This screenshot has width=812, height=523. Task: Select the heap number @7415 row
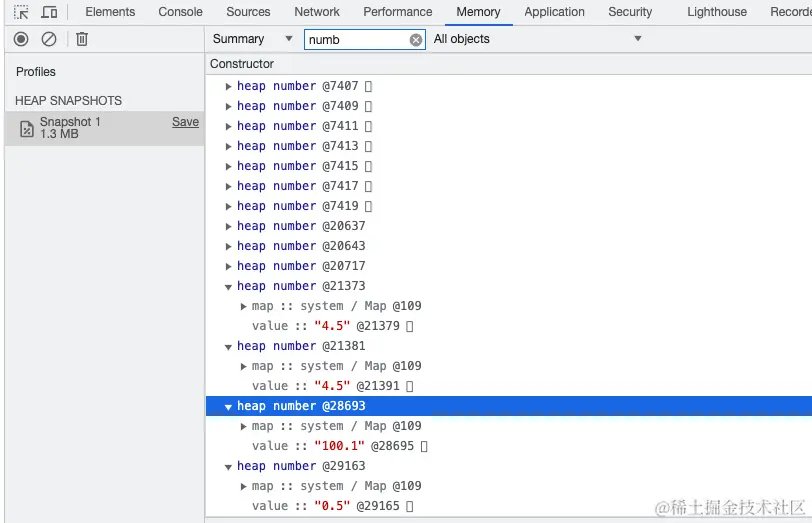(x=509, y=166)
